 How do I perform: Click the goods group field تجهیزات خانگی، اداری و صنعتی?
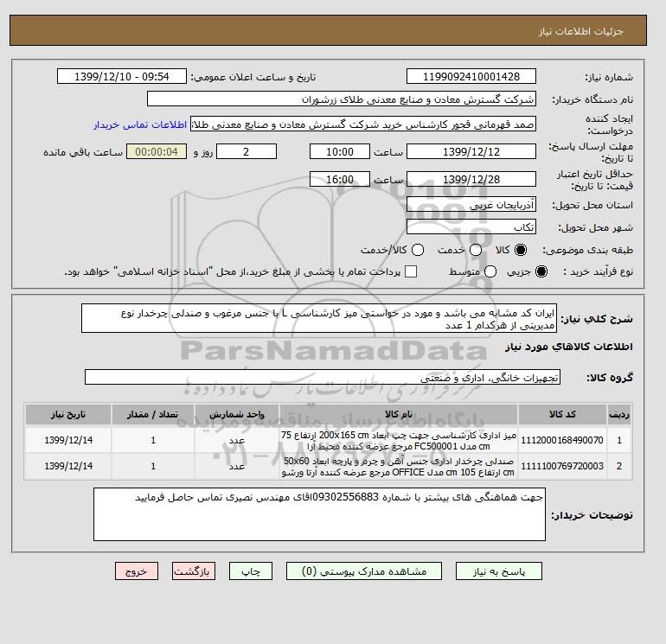[x=323, y=377]
